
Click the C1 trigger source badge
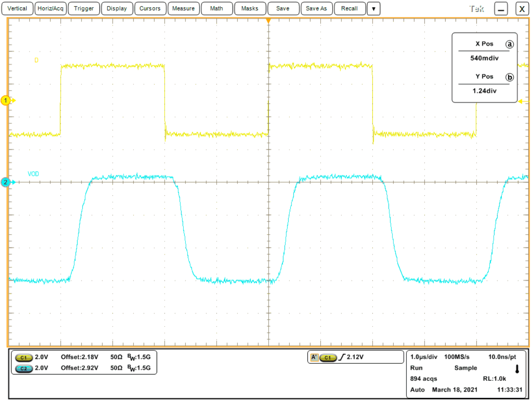329,357
